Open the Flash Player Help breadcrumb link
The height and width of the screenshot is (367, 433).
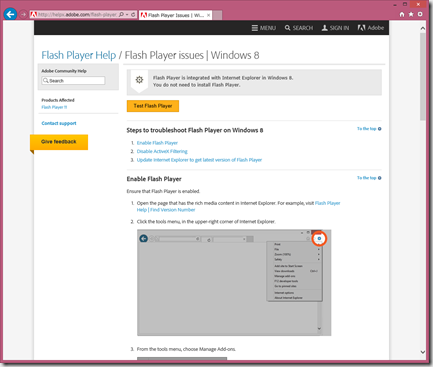pyautogui.click(x=79, y=55)
